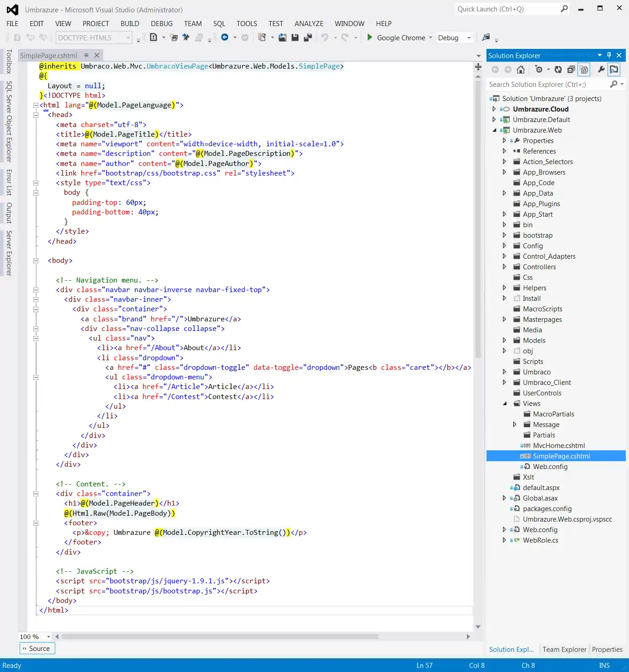The image size is (629, 672).
Task: Open the SQL Server Object Explorer side tab
Action: tap(9, 122)
